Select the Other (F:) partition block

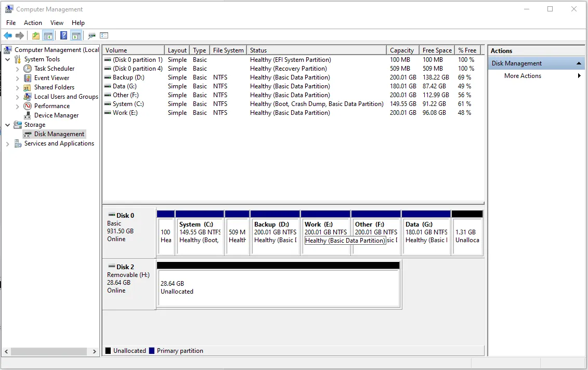coord(376,233)
